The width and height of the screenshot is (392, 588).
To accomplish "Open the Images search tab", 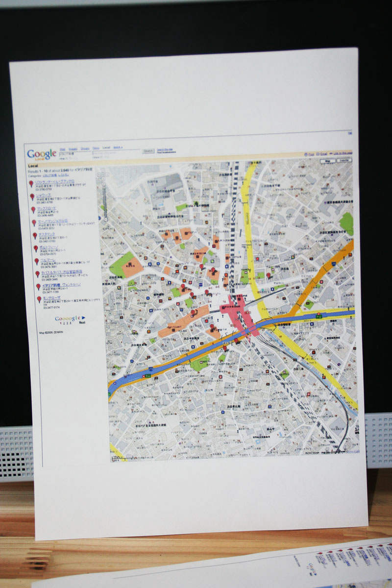I will (x=73, y=148).
